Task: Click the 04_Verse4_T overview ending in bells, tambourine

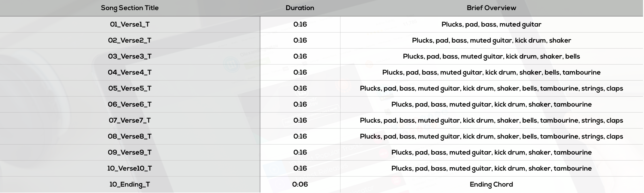Action: click(x=492, y=72)
